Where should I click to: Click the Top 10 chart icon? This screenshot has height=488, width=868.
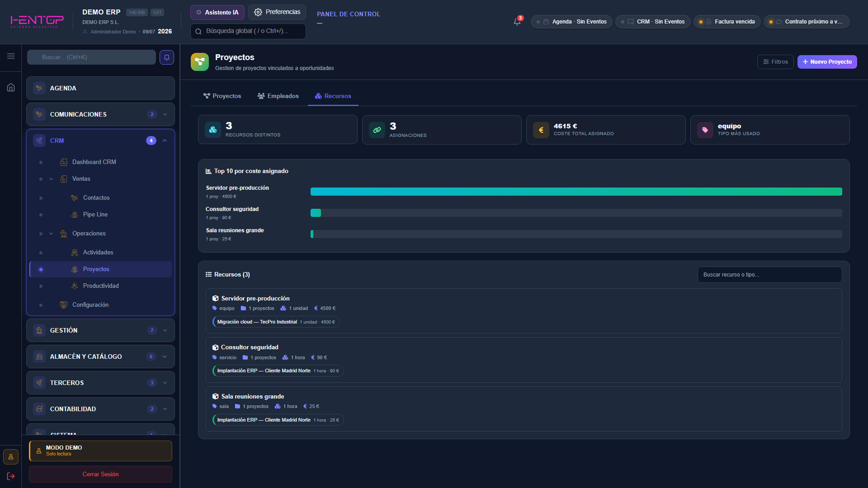[208, 171]
